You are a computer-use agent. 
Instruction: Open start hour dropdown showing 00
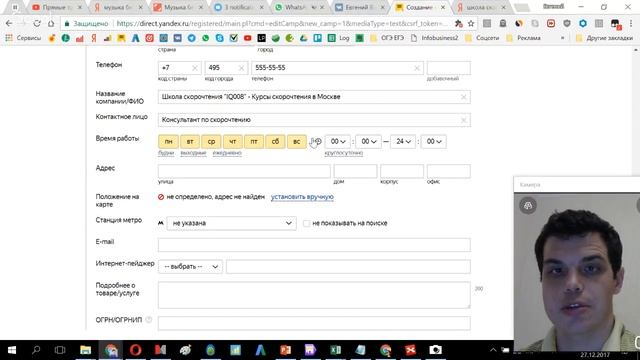[338, 142]
